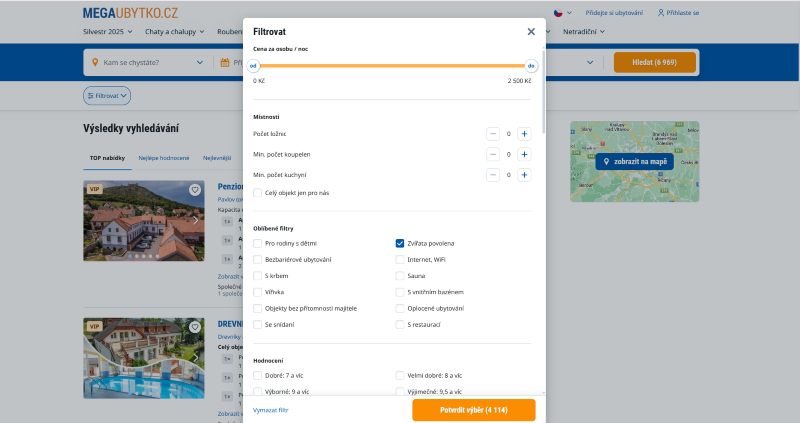Image resolution: width=800 pixels, height=423 pixels.
Task: Expand the Silvestr 2025 menu
Action: point(114,31)
